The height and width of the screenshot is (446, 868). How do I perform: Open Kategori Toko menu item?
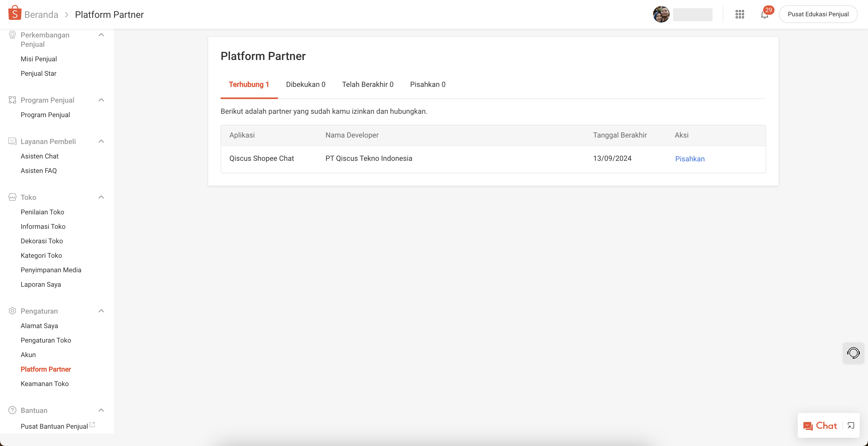coord(41,255)
